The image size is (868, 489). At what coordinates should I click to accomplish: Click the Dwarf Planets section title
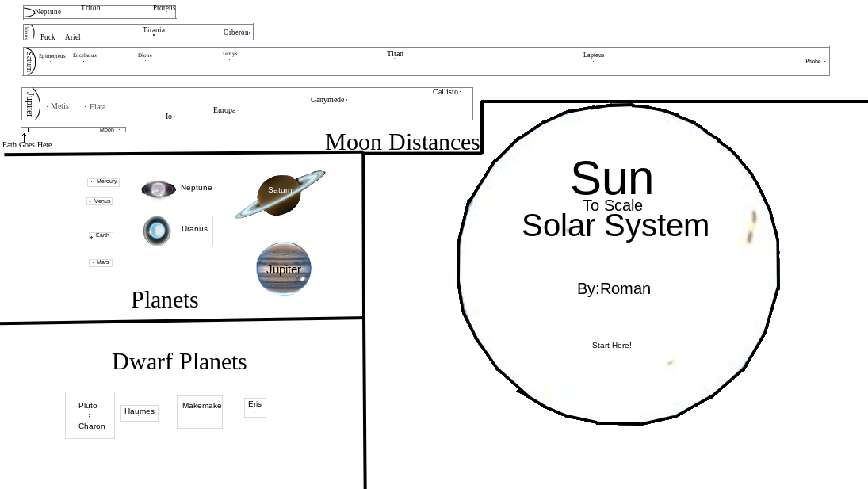pos(179,362)
